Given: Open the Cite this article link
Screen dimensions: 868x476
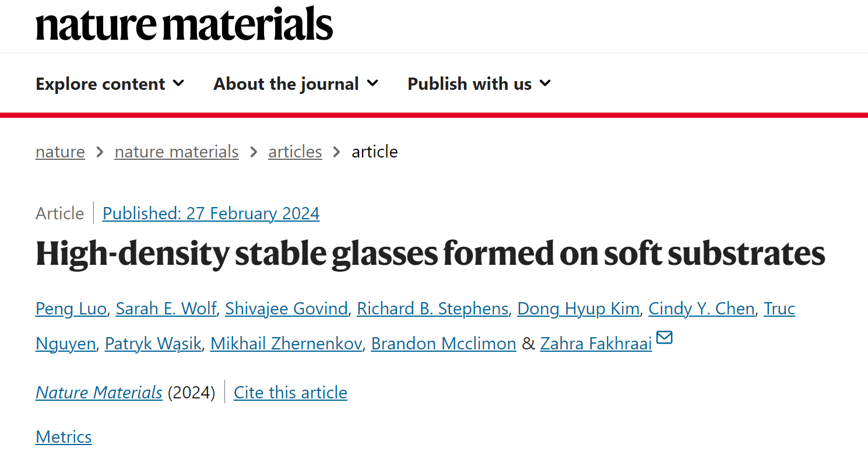Looking at the screenshot, I should click(x=290, y=393).
